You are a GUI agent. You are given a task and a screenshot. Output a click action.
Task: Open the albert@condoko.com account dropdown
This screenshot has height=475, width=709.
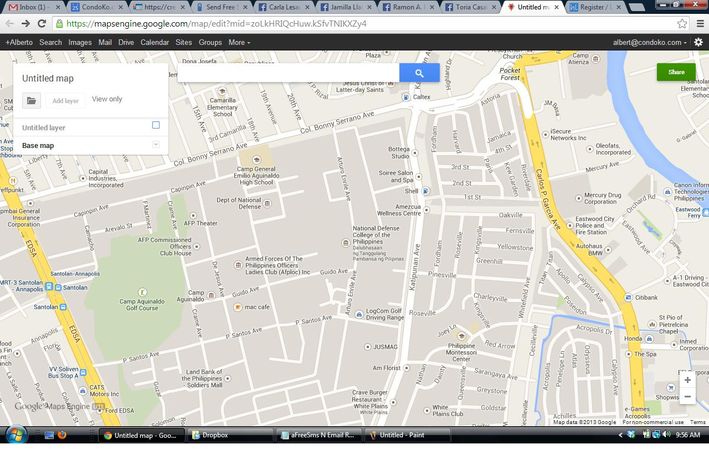[649, 42]
